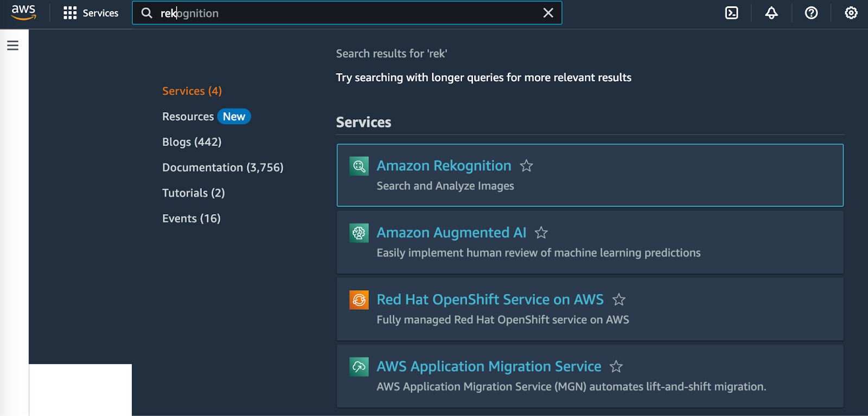
Task: Clear the search field with X
Action: 548,13
